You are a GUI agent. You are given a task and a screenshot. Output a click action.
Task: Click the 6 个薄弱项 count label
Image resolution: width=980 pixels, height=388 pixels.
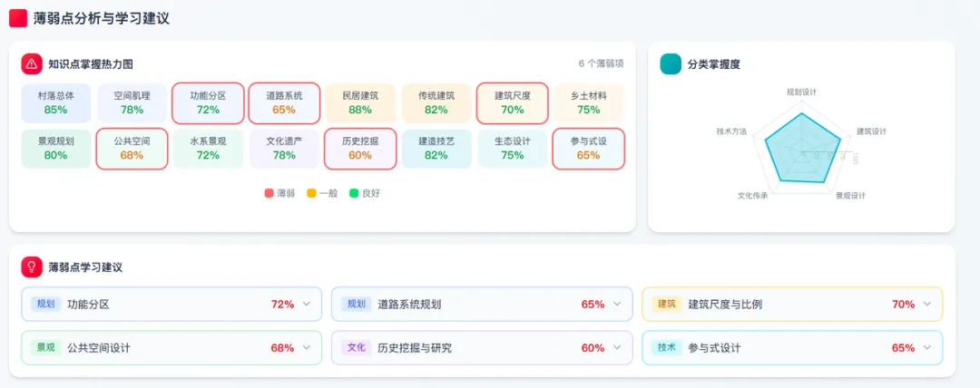601,63
